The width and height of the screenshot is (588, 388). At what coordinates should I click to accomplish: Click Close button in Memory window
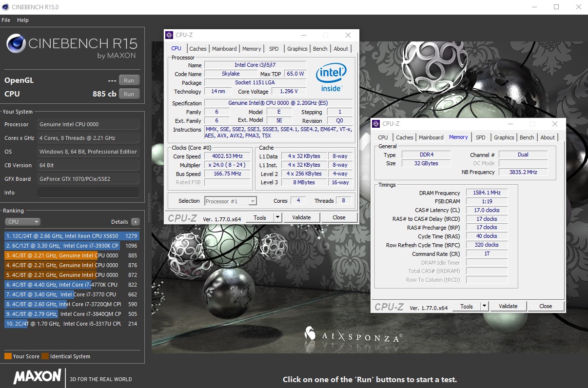[x=546, y=306]
